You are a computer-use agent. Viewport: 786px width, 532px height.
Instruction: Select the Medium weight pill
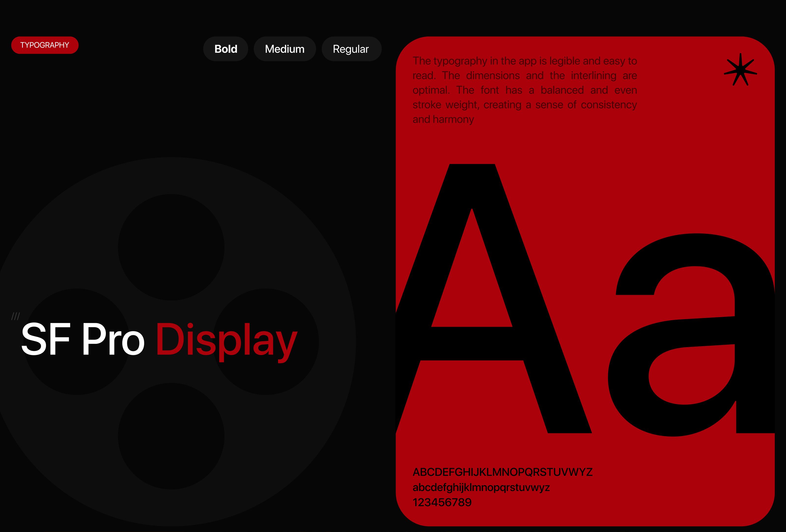285,49
